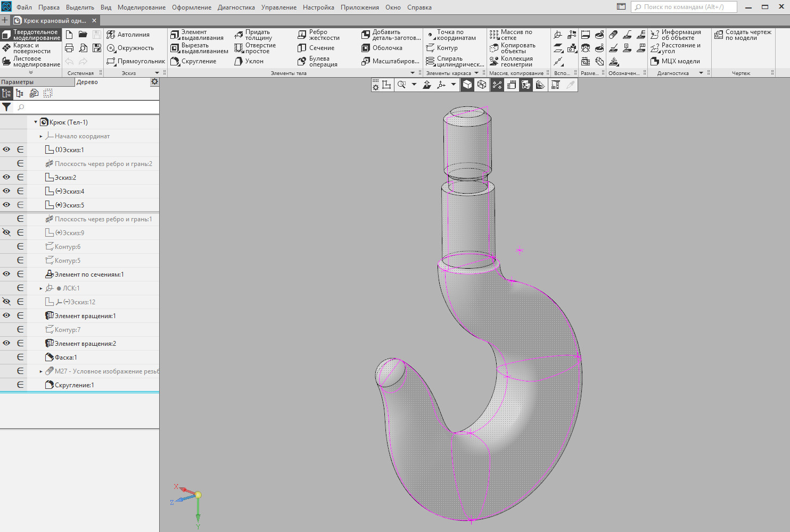The height and width of the screenshot is (532, 790).
Task: Click the Оболочка shell tool
Action: 382,48
